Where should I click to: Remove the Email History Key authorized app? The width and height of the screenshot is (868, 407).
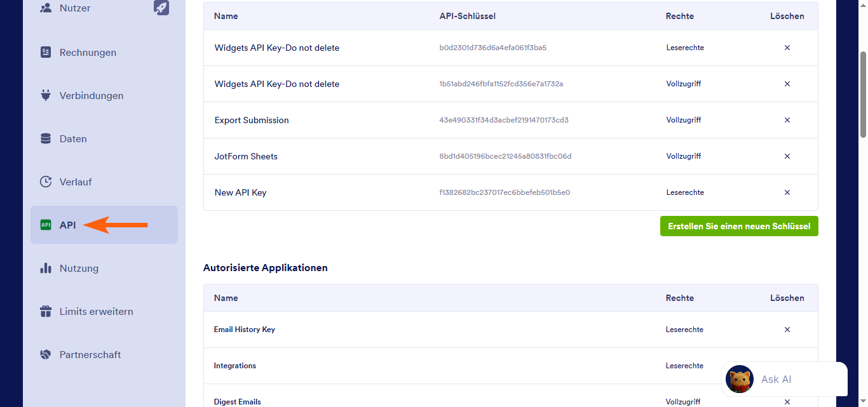tap(787, 330)
